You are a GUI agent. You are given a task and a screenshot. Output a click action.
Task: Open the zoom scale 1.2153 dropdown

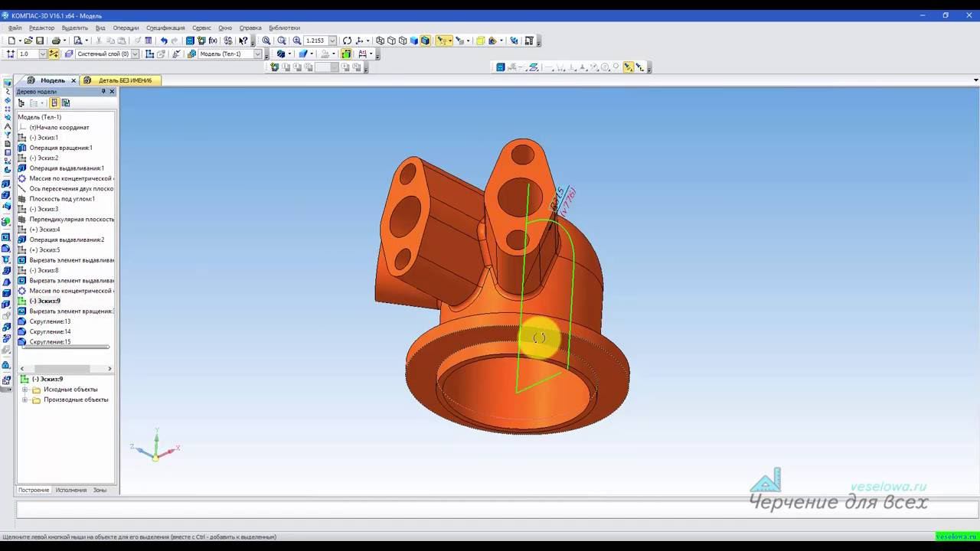pyautogui.click(x=333, y=41)
